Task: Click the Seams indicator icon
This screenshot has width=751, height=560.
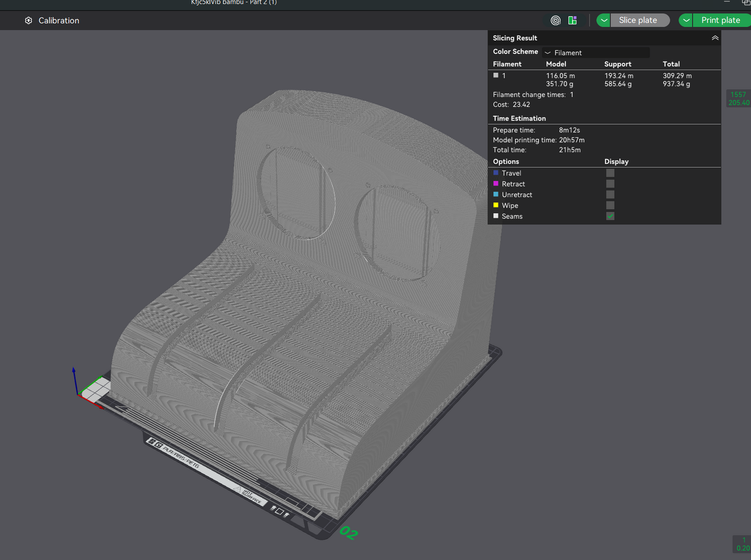Action: click(495, 216)
